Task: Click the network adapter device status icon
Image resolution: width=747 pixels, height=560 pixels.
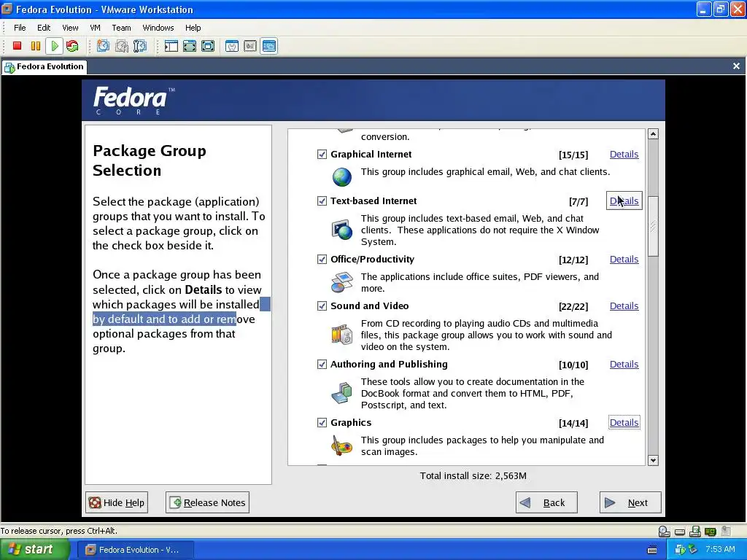Action: [711, 532]
